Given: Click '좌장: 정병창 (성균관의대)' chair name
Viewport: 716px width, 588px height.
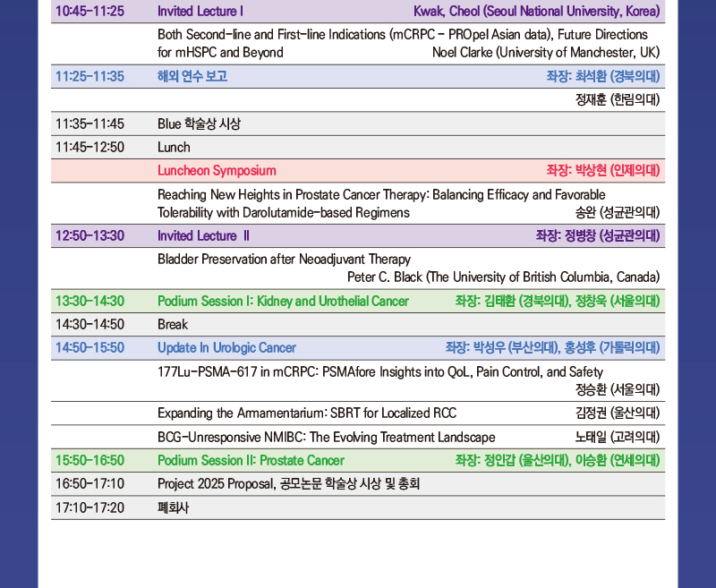Looking at the screenshot, I should pyautogui.click(x=598, y=236).
